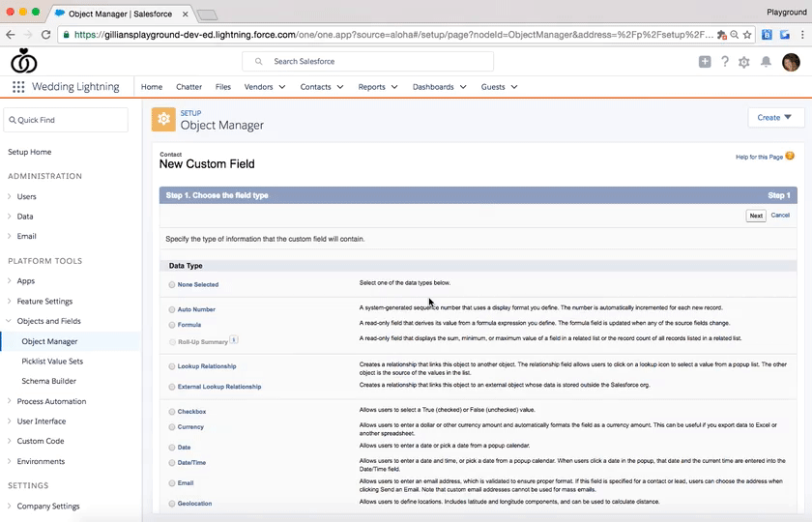This screenshot has width=812, height=522.
Task: Collapse the Objects and Fields section
Action: pos(9,321)
